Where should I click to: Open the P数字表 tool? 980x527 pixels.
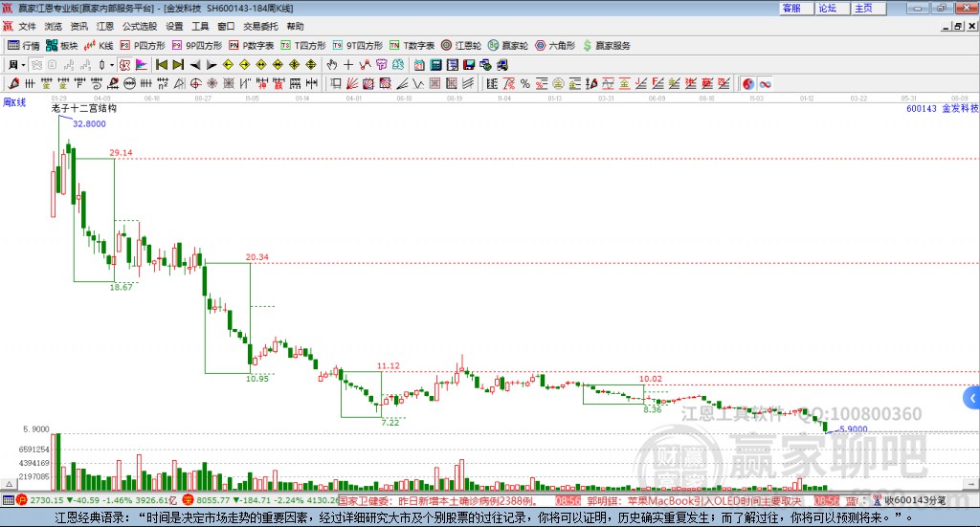coord(252,46)
